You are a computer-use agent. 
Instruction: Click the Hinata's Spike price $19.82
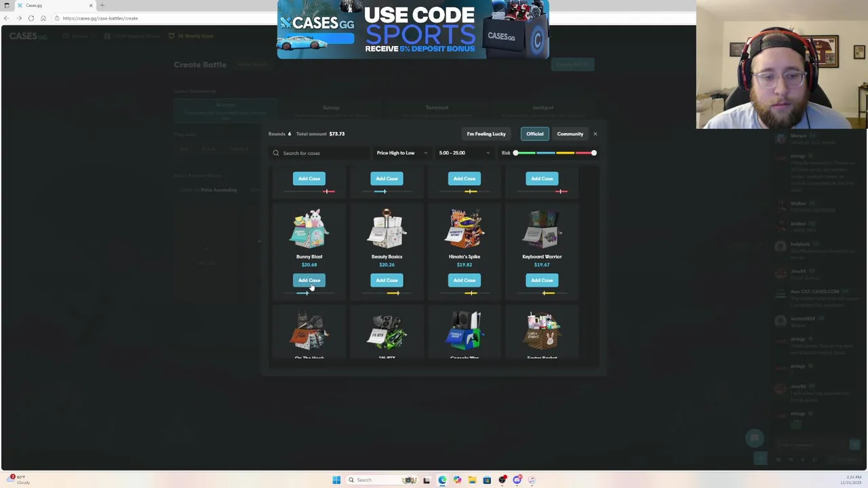[x=465, y=265]
